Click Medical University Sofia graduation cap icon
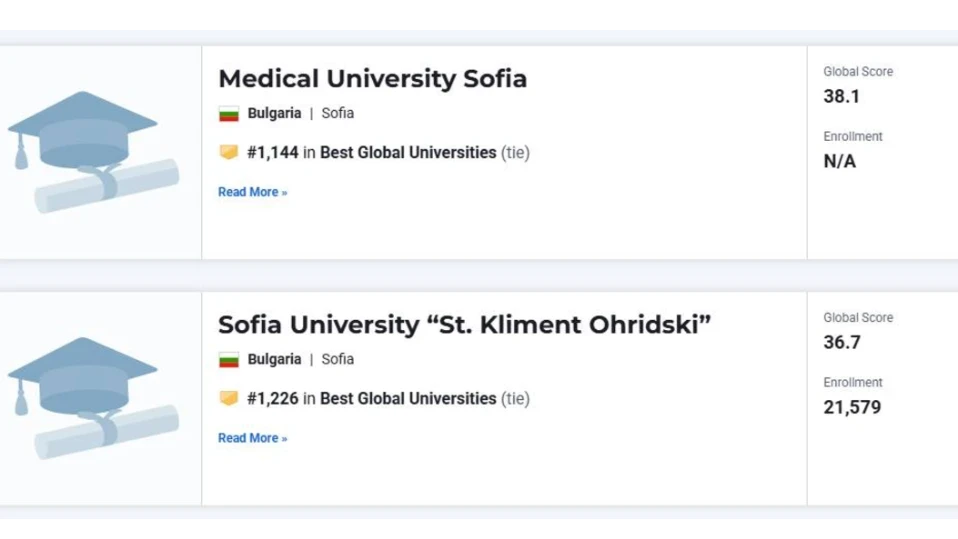 (93, 152)
